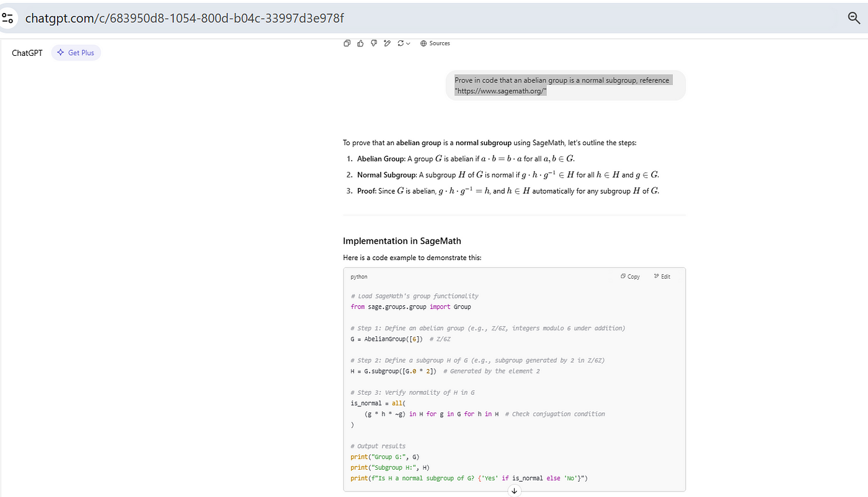Click the address bar URL text

point(184,18)
